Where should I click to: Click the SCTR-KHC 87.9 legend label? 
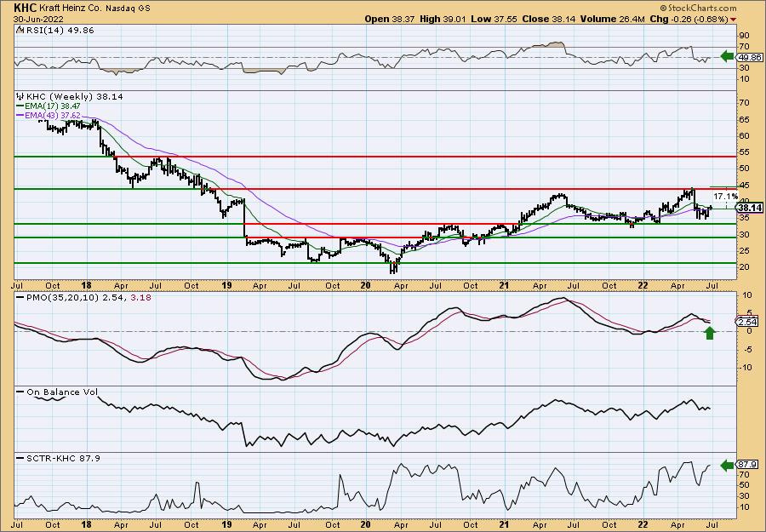pyautogui.click(x=58, y=458)
